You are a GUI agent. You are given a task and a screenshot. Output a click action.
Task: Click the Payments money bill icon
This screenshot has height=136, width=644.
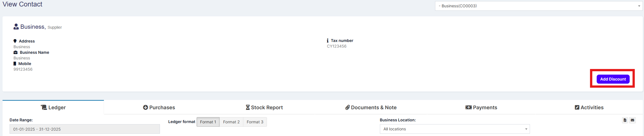(x=468, y=107)
